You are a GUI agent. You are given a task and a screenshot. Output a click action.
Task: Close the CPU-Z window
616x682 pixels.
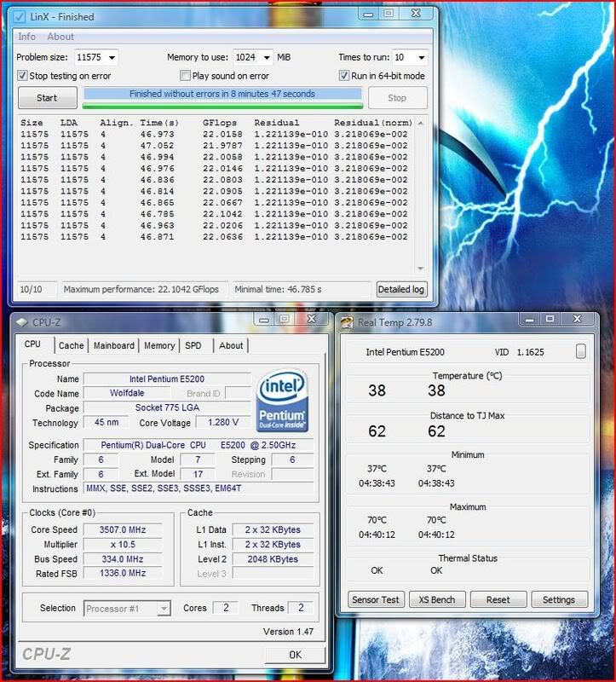coord(312,319)
